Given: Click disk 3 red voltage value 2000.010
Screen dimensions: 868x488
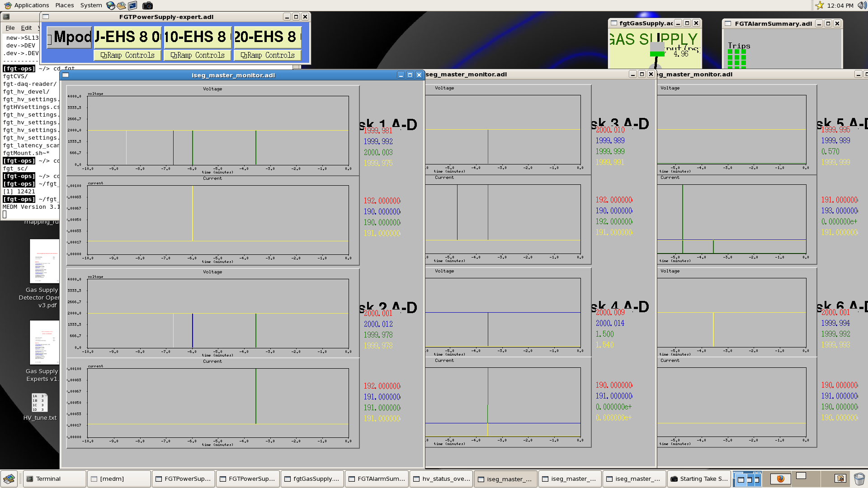Looking at the screenshot, I should tap(610, 130).
